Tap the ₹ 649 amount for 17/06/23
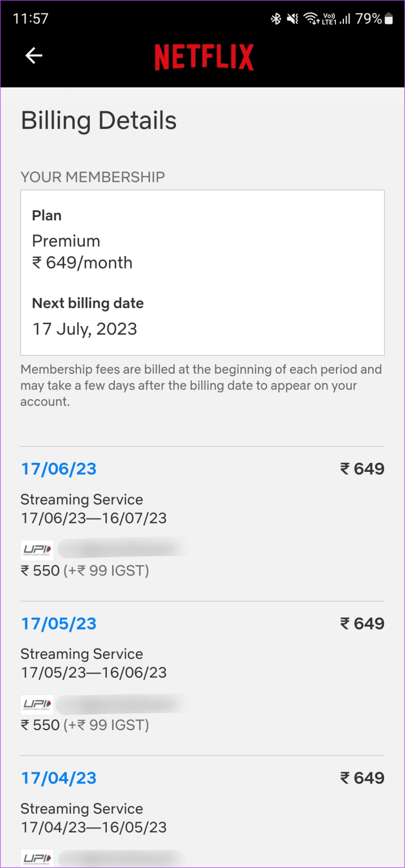The width and height of the screenshot is (405, 868). pos(362,469)
